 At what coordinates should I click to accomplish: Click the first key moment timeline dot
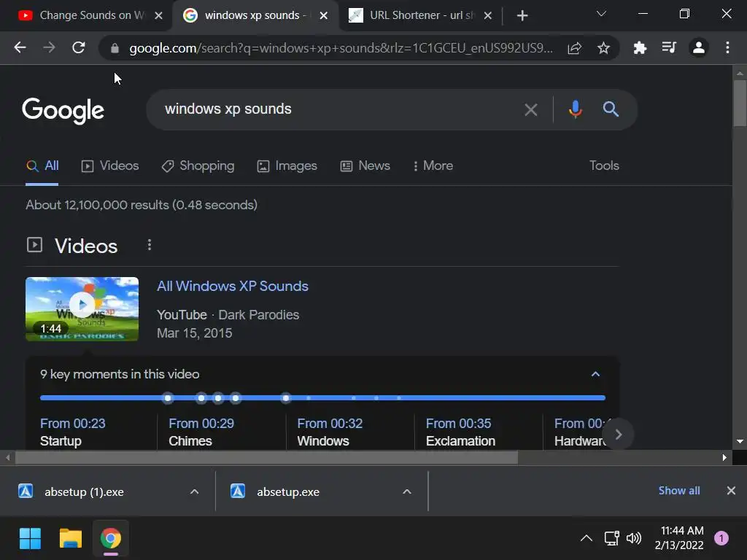pyautogui.click(x=168, y=397)
